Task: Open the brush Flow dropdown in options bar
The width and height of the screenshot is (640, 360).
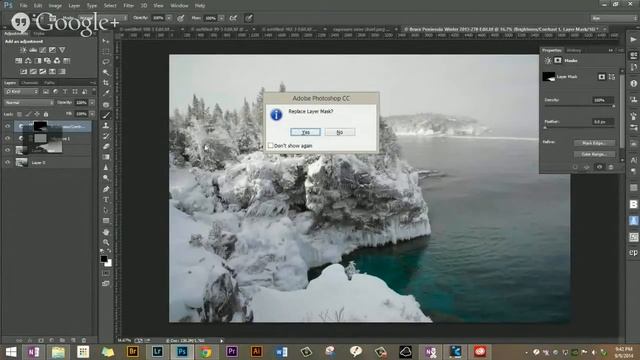Action: 221,18
